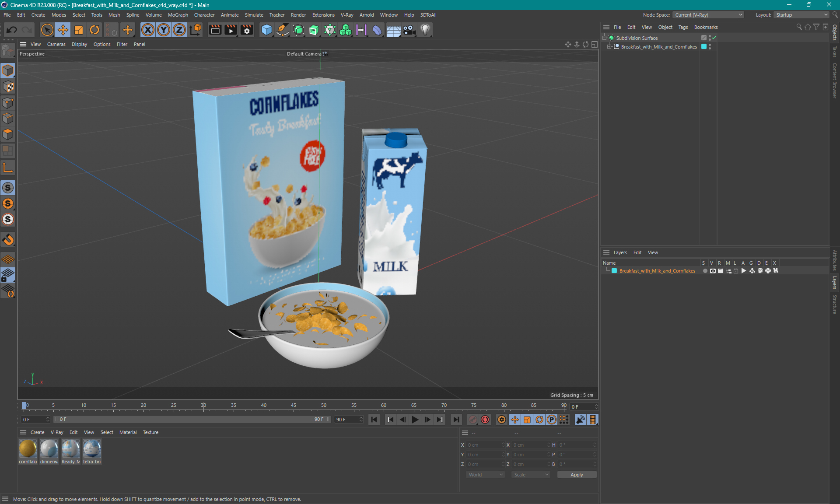Click the Object Manager search icon

[x=799, y=27]
